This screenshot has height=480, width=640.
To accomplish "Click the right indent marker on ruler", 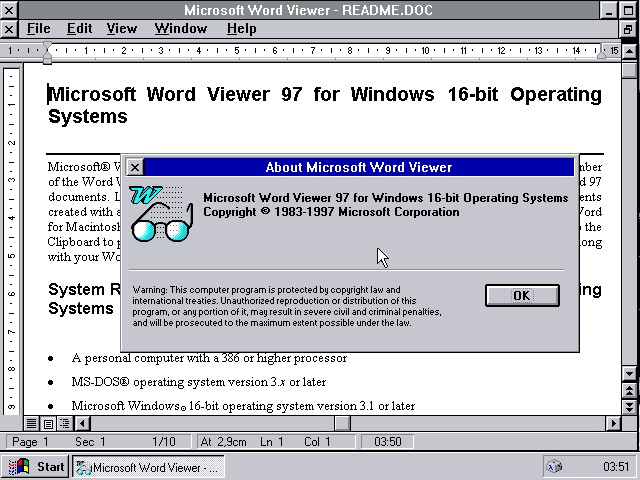I will click(x=601, y=54).
